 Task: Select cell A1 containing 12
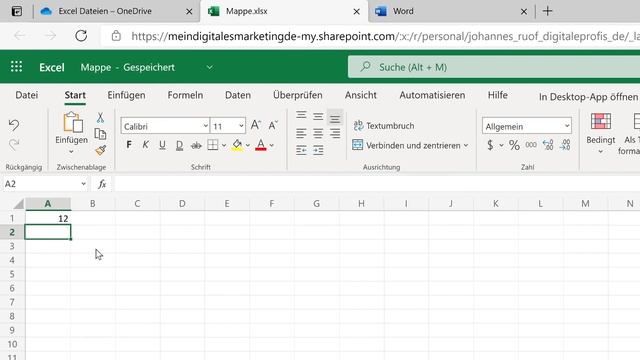point(48,218)
